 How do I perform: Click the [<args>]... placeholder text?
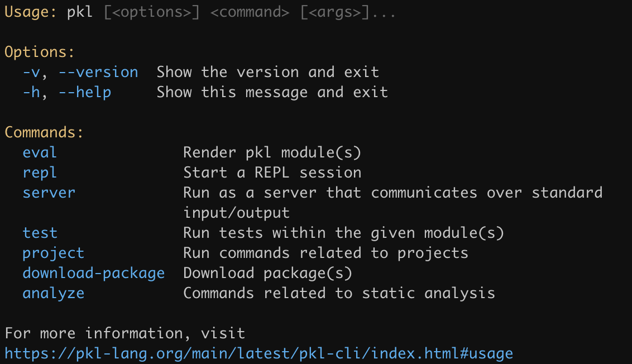point(348,12)
